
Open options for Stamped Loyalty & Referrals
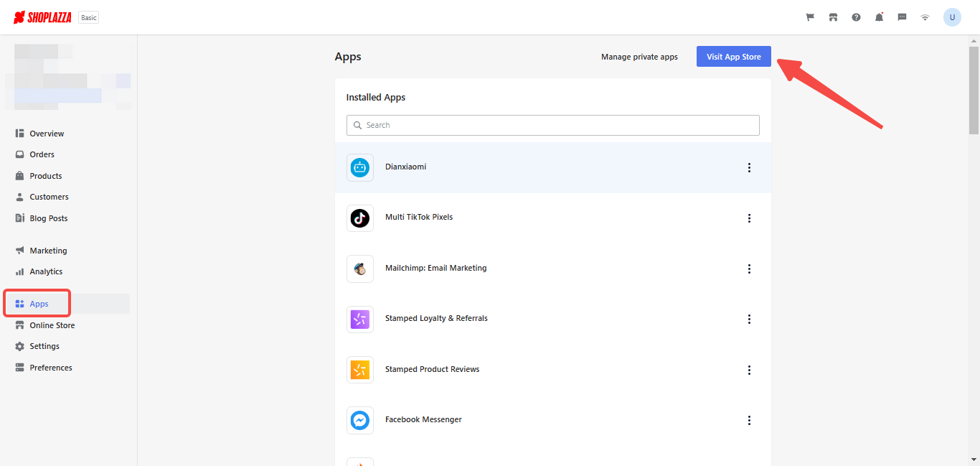749,320
